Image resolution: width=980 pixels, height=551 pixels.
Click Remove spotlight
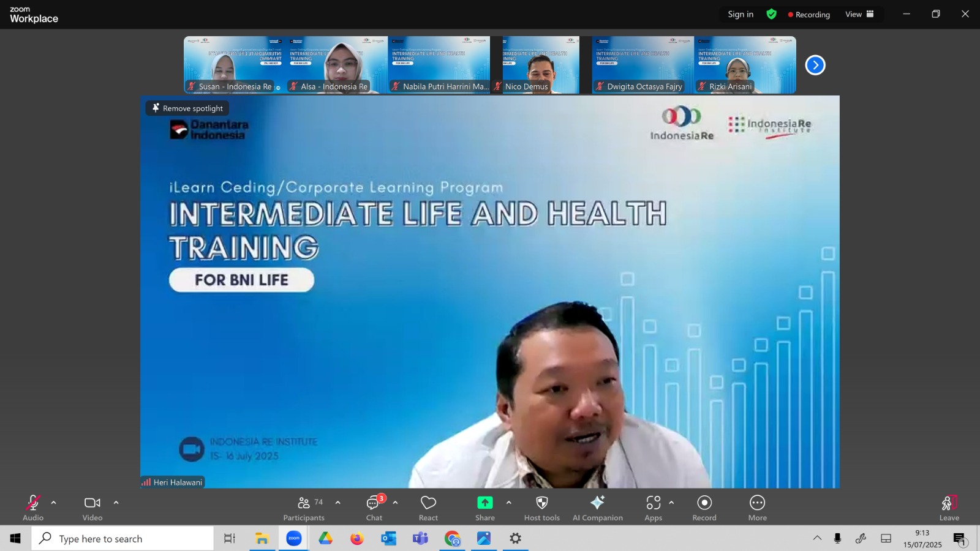click(x=187, y=108)
